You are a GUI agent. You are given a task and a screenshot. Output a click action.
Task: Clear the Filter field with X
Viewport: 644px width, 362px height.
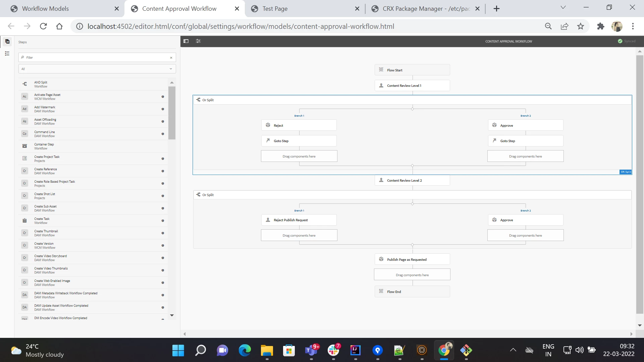pyautogui.click(x=171, y=58)
